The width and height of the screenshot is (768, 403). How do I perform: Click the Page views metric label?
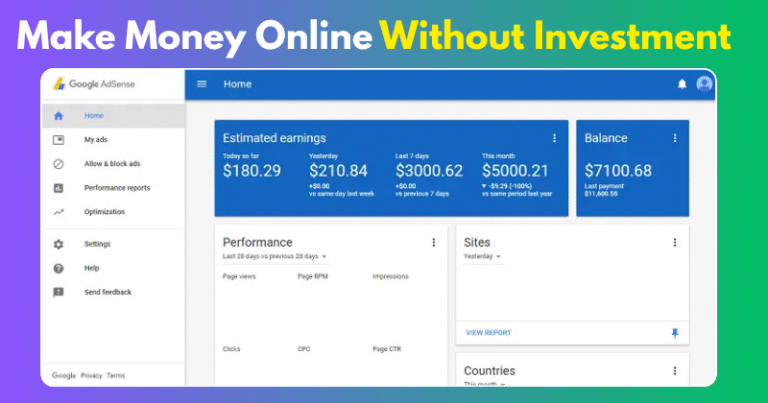(x=239, y=276)
